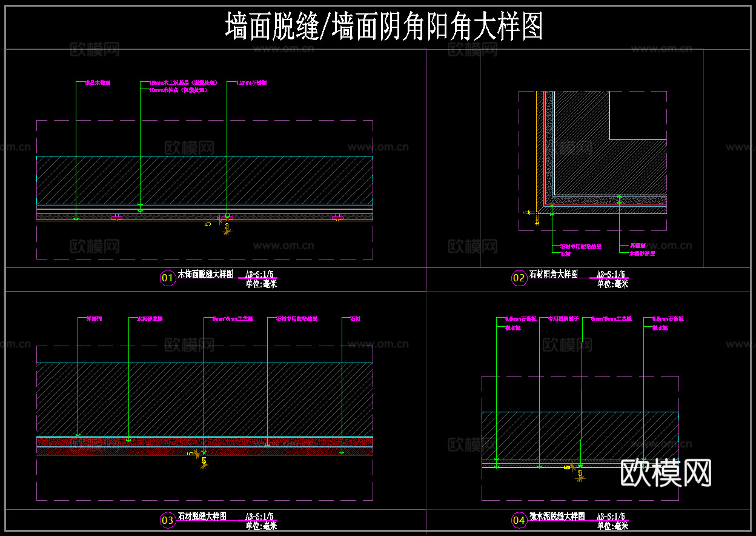756x536 pixels.
Task: Click the 水泥砂浆层 annotation in detail 02
Action: tap(644, 254)
